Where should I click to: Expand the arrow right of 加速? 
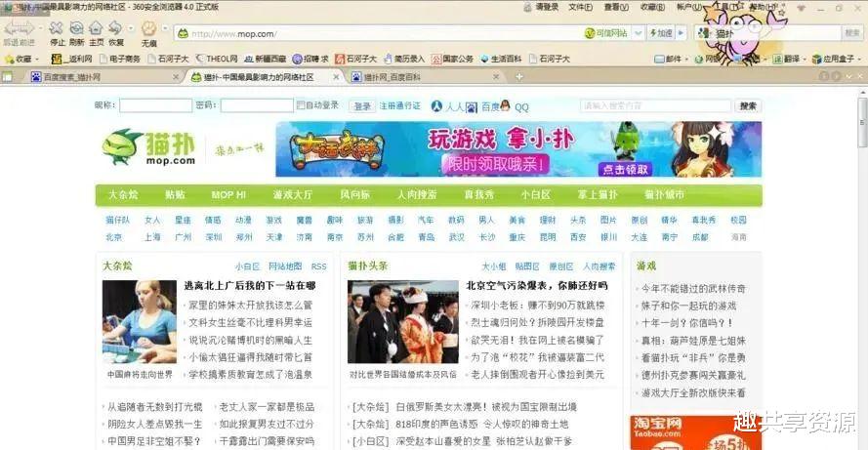tap(681, 33)
